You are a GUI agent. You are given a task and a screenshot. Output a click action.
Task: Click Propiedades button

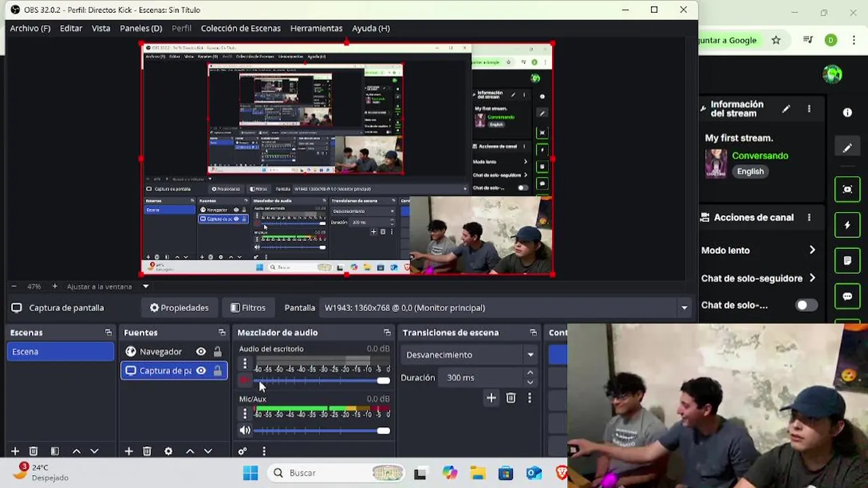[x=179, y=308]
